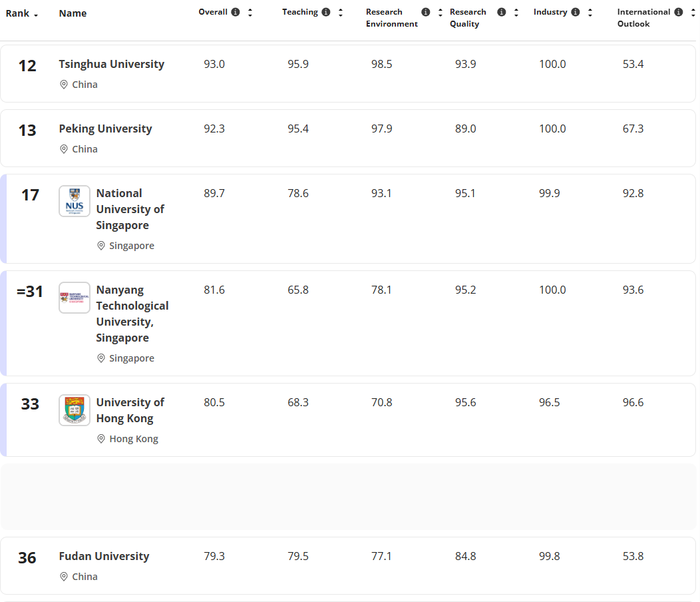700x602 pixels.
Task: Select Peking's international outlook 67.3
Action: tap(633, 129)
